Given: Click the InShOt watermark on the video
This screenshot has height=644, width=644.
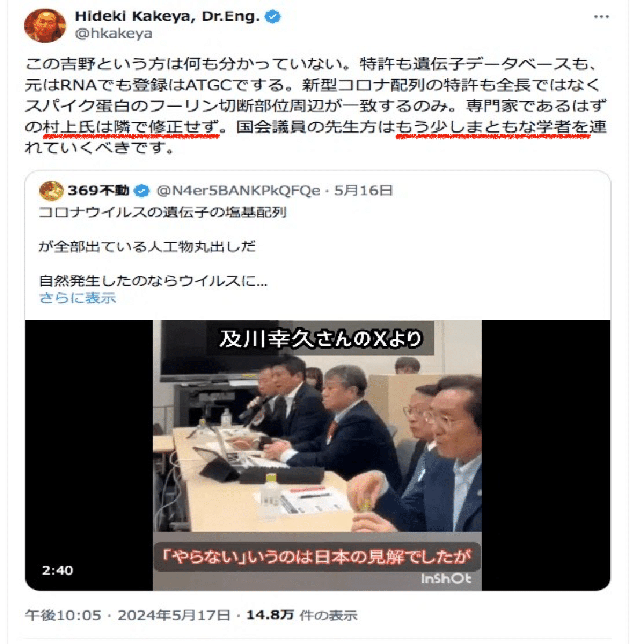Looking at the screenshot, I should click(x=446, y=579).
